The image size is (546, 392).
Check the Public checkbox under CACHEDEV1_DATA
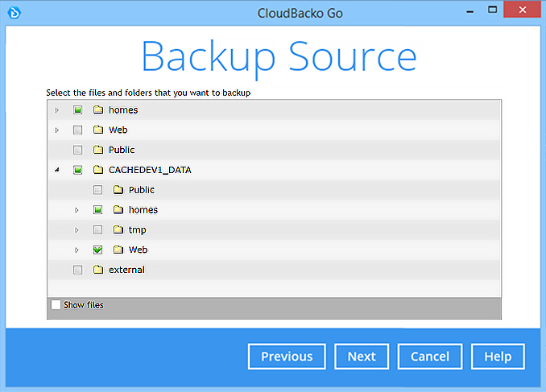tap(98, 190)
